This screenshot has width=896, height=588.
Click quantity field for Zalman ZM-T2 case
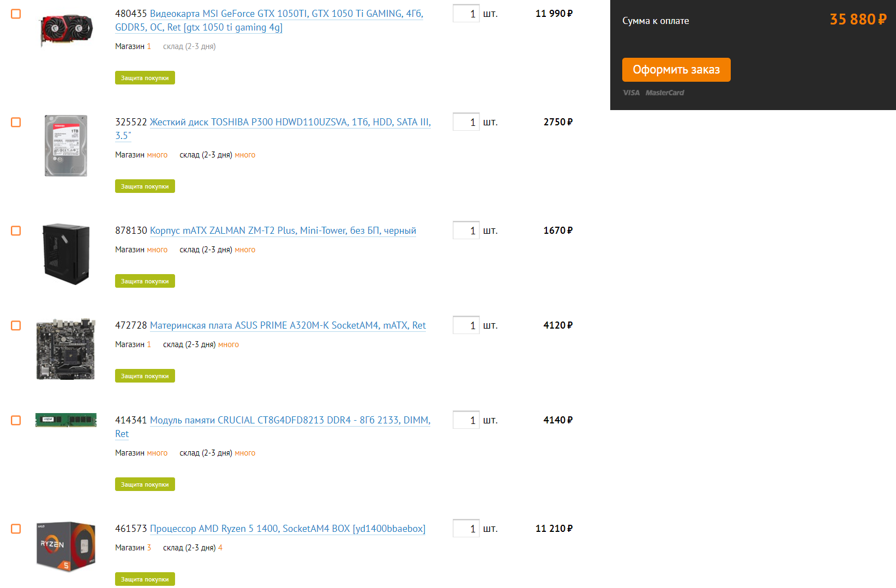click(466, 231)
